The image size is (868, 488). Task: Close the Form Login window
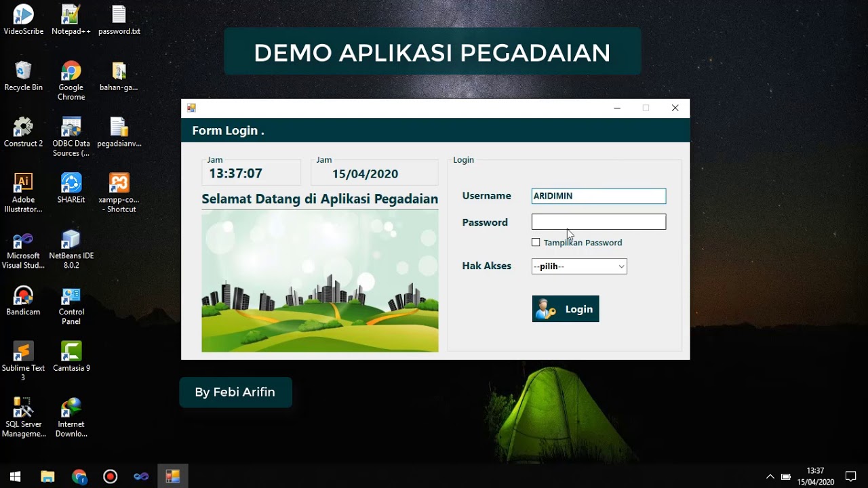675,108
